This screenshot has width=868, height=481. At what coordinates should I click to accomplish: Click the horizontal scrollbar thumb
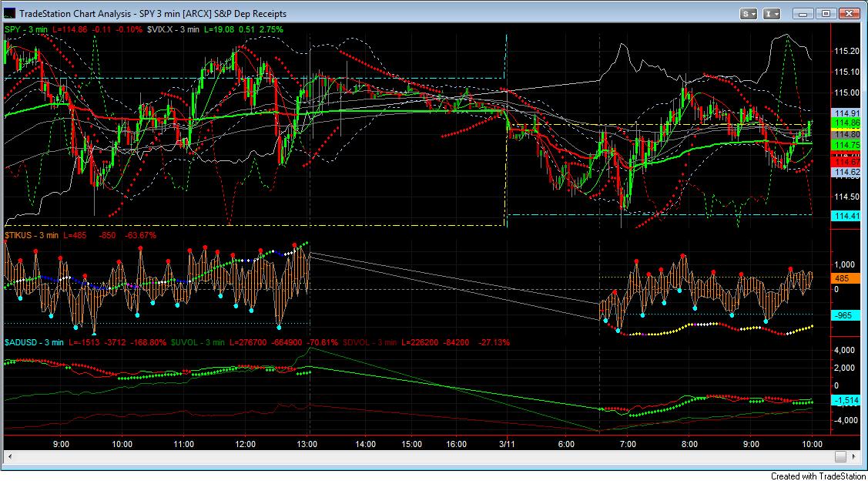(x=841, y=456)
